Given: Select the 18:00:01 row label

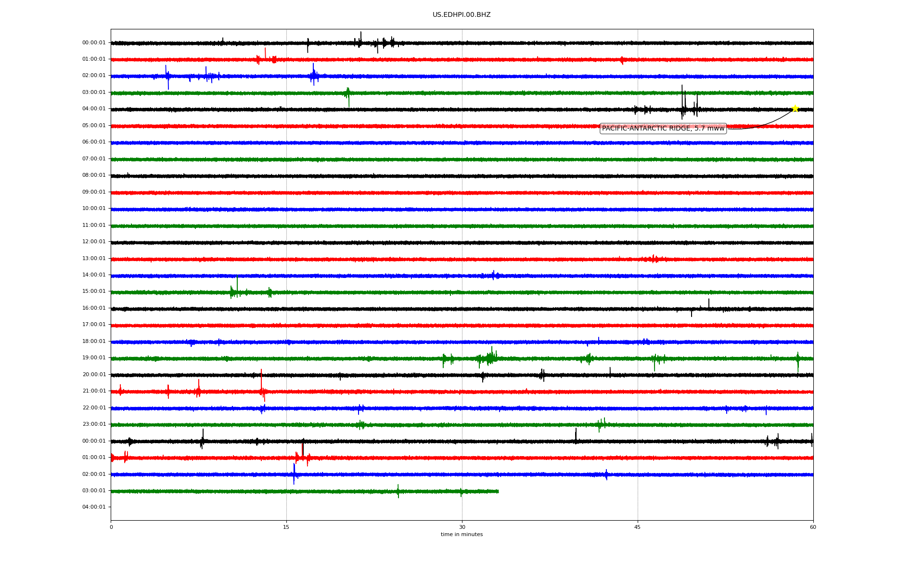Looking at the screenshot, I should click(x=94, y=342).
